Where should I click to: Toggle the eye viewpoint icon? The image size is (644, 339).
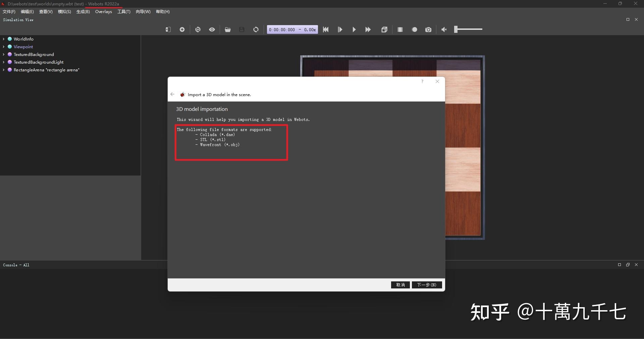point(212,29)
